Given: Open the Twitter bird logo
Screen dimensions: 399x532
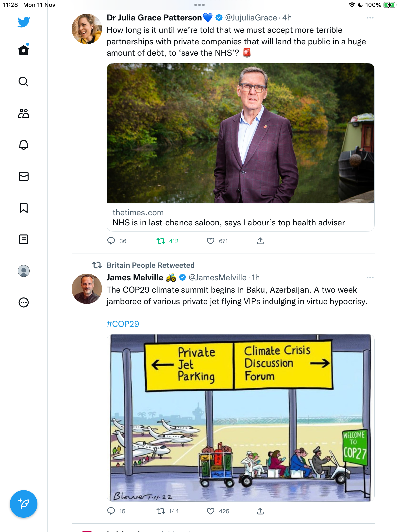Looking at the screenshot, I should click(24, 22).
